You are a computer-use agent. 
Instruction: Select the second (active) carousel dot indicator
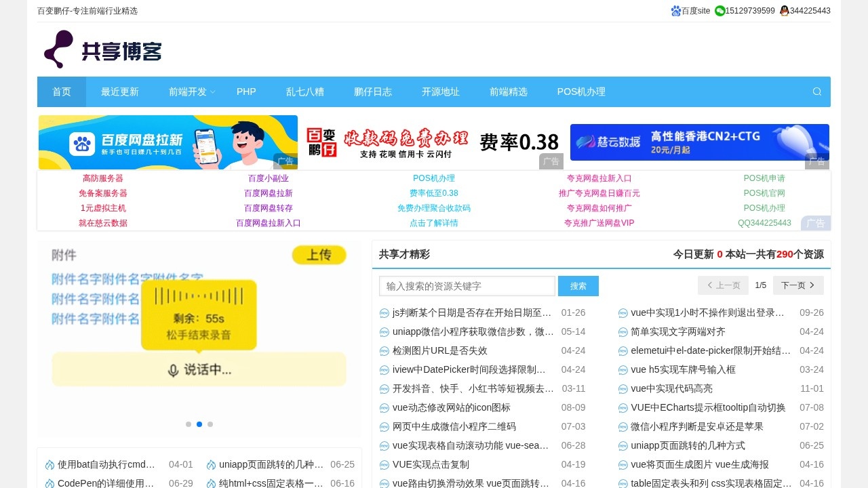[199, 424]
